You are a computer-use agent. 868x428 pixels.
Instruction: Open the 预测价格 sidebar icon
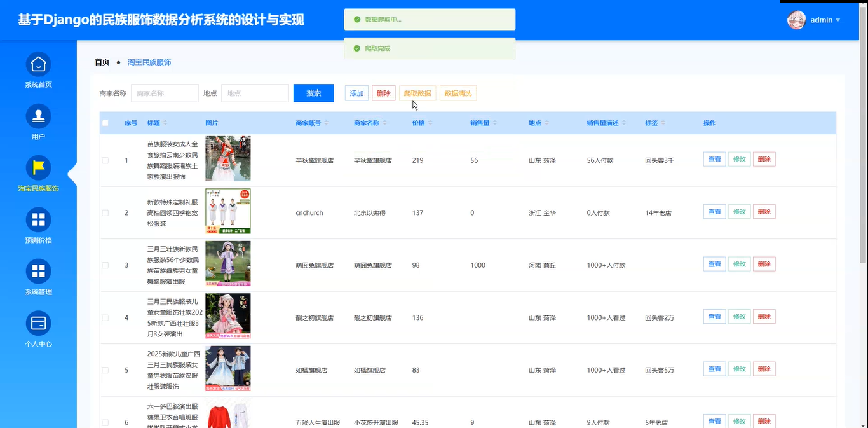pos(38,219)
